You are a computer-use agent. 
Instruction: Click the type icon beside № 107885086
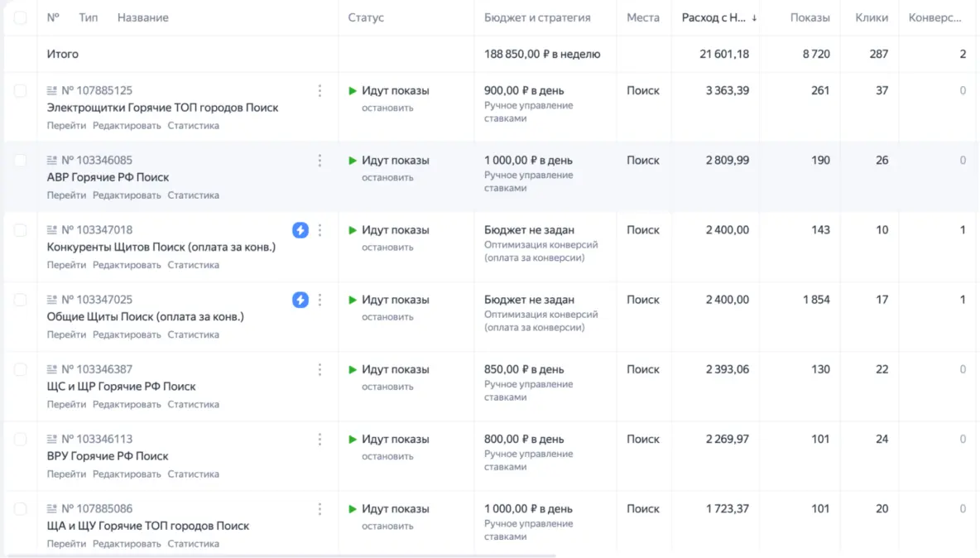tap(52, 508)
